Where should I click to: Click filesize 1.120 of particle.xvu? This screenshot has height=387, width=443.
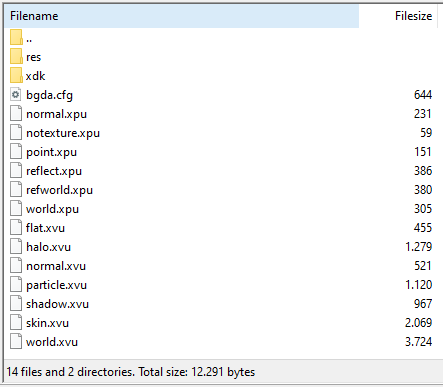point(418,285)
